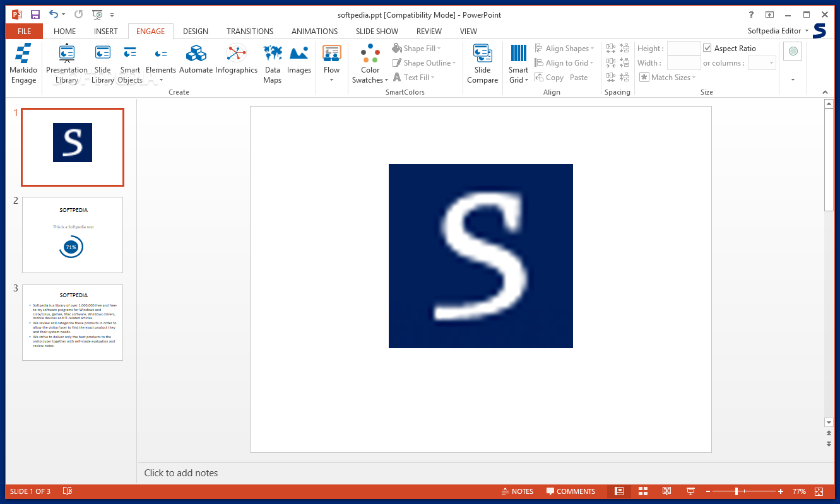Open the Shape Outline dropdown
This screenshot has width=840, height=504.
pyautogui.click(x=423, y=63)
